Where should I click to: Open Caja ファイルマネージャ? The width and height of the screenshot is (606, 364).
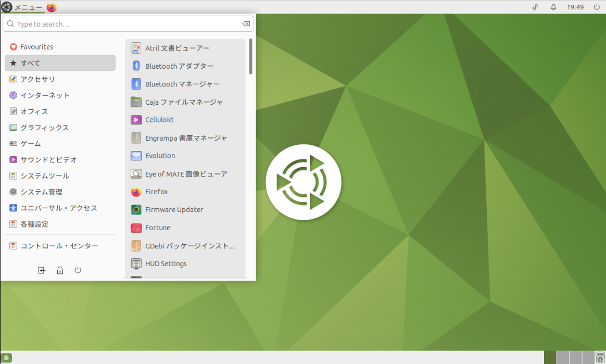coord(183,102)
